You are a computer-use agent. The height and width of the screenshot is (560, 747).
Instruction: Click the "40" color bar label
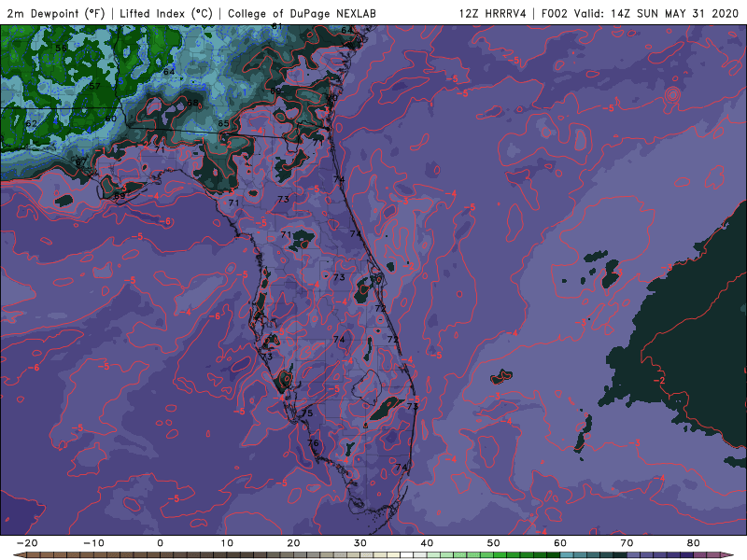coord(427,543)
